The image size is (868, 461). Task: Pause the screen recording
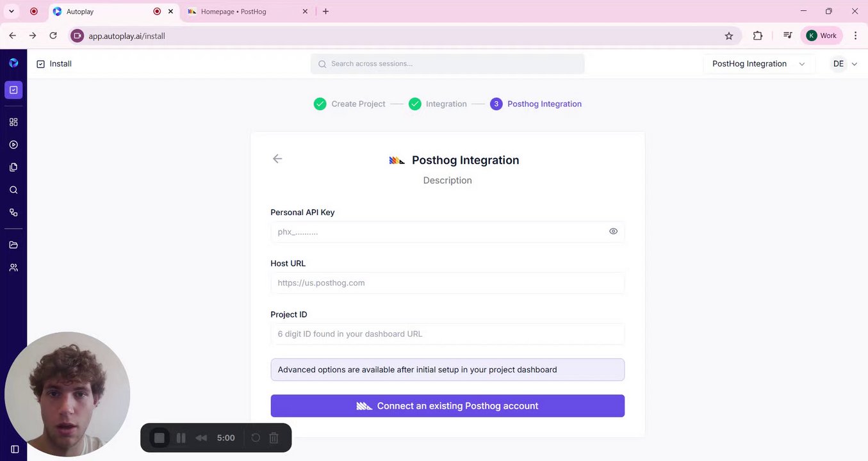181,438
